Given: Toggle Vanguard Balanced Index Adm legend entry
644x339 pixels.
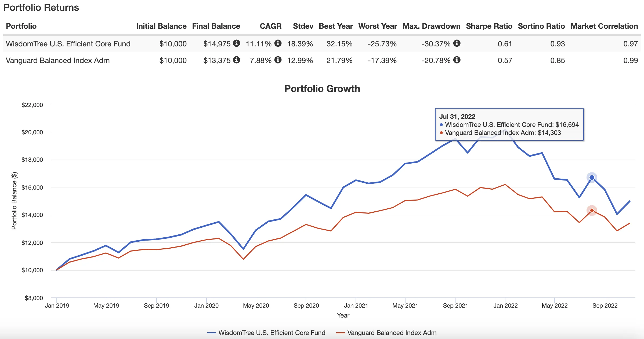Looking at the screenshot, I should pos(386,333).
